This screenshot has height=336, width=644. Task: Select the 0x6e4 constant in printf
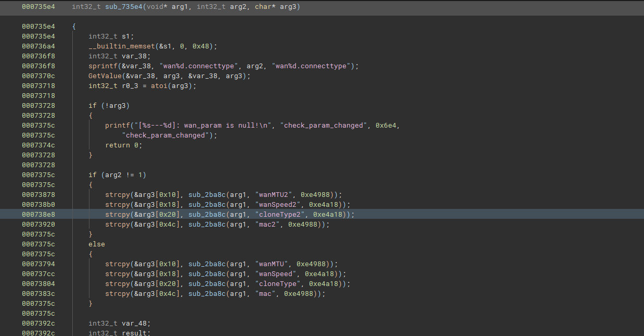point(386,125)
